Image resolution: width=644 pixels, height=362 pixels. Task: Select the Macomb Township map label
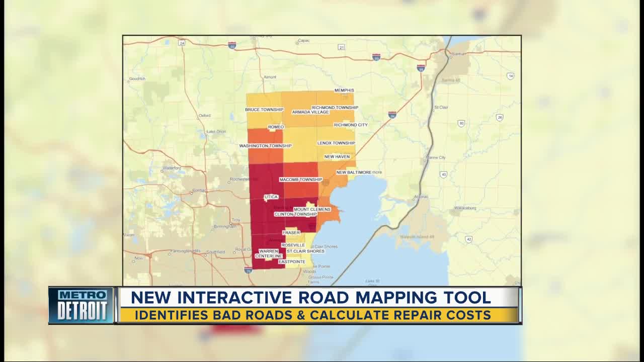[x=300, y=179]
